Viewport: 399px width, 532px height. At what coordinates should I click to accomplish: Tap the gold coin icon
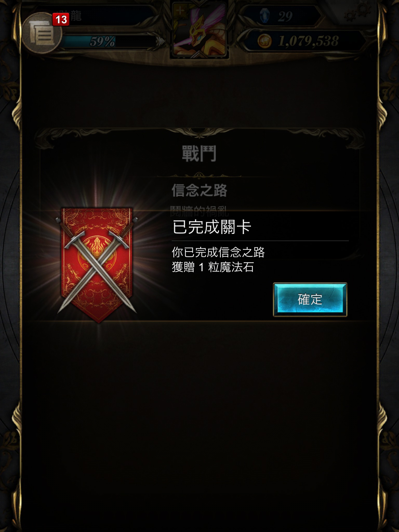265,41
